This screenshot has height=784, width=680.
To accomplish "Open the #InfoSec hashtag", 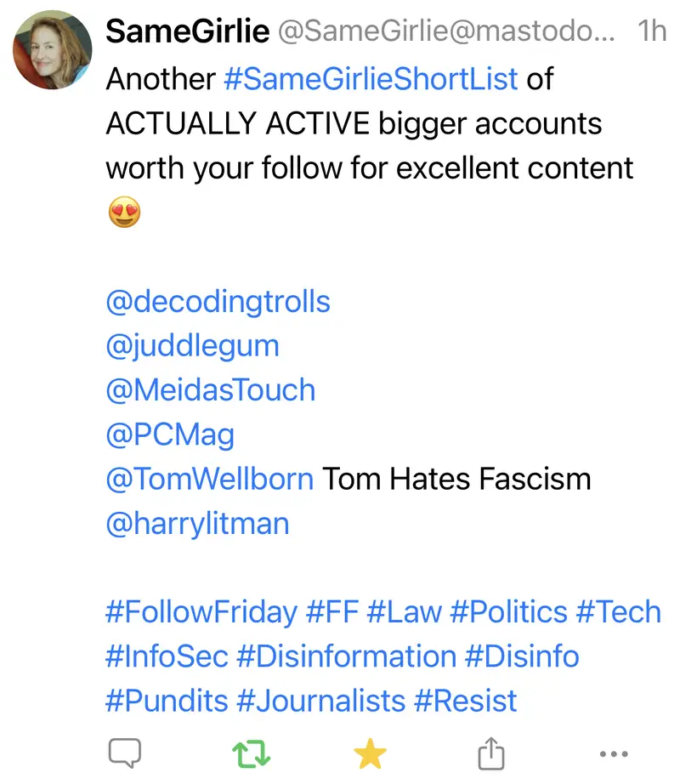I will (x=167, y=656).
